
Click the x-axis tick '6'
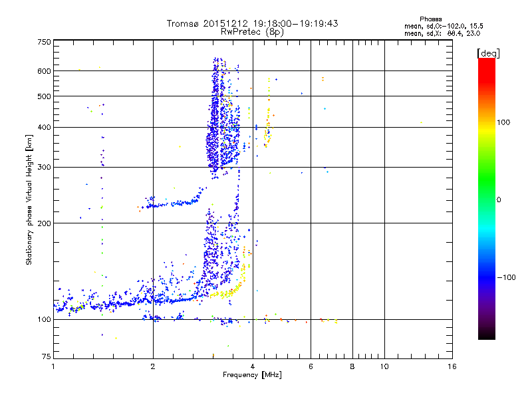311,366
